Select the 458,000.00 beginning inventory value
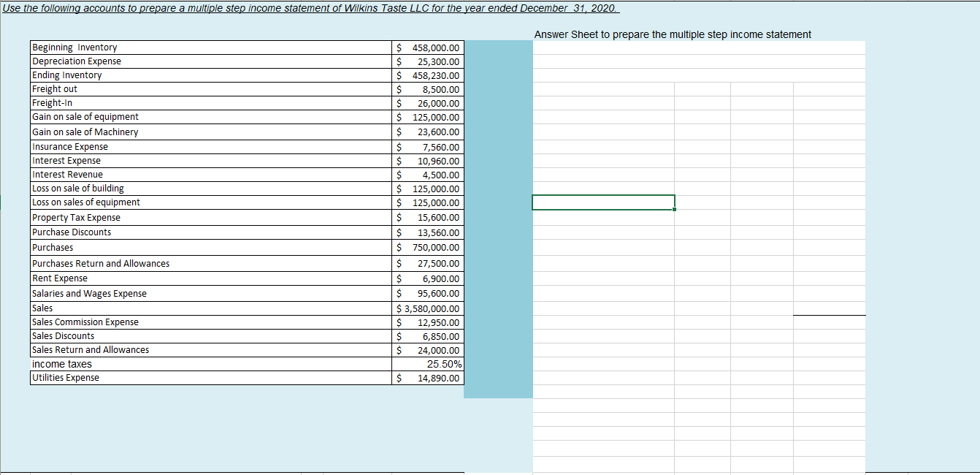Image resolution: width=980 pixels, height=475 pixels. (x=429, y=47)
